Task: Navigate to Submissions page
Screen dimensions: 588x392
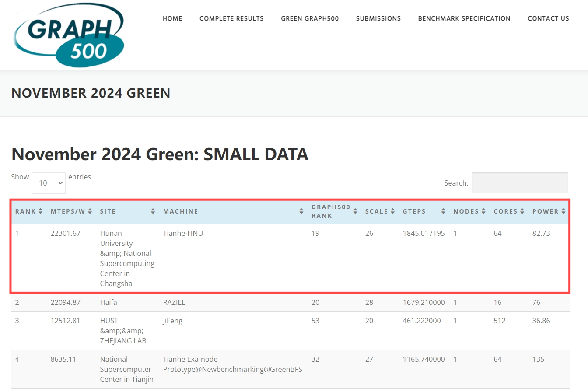Action: point(378,18)
